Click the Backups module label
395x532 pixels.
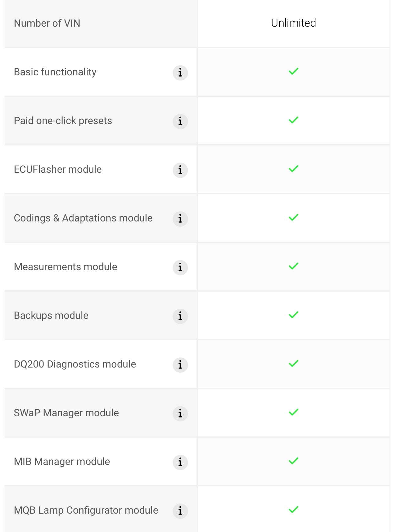51,315
